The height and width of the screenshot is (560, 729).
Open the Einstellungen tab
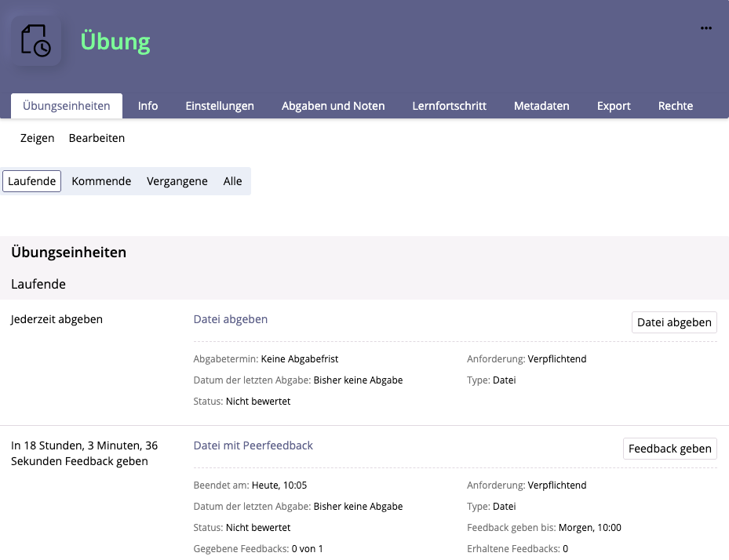click(x=220, y=106)
